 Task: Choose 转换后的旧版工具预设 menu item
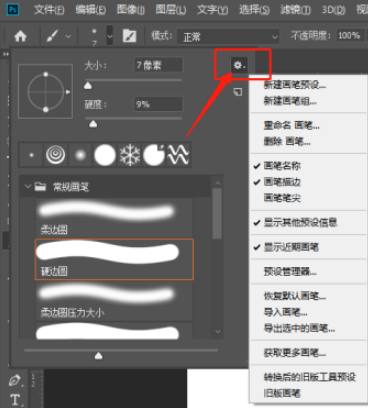[x=310, y=377]
